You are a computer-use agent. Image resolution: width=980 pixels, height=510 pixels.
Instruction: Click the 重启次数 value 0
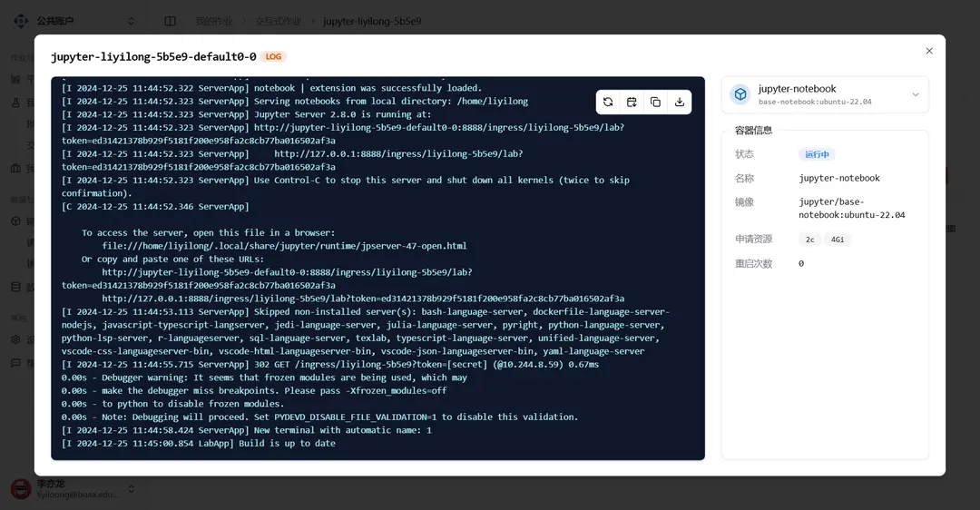pyautogui.click(x=801, y=264)
